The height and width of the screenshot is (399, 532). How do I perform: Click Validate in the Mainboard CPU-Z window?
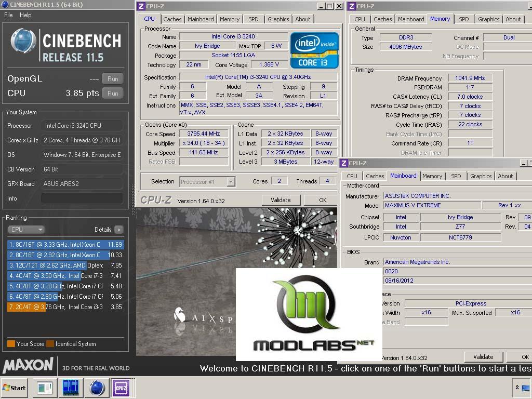(483, 357)
